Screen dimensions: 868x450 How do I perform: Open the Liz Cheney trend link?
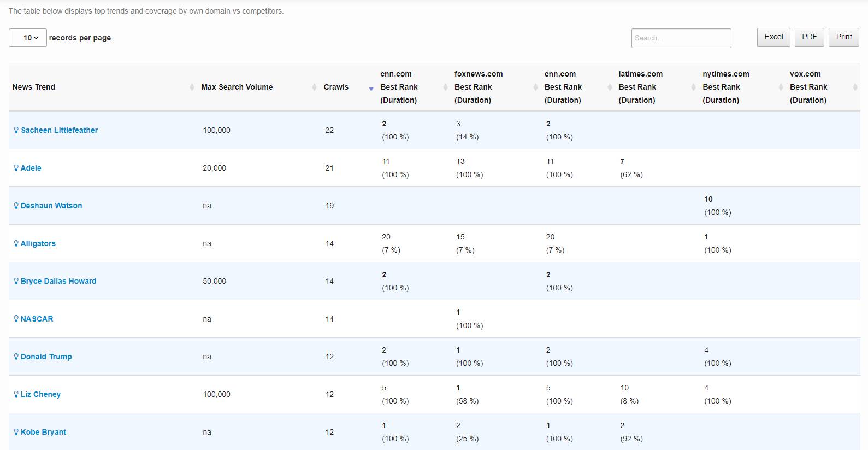[x=40, y=394]
